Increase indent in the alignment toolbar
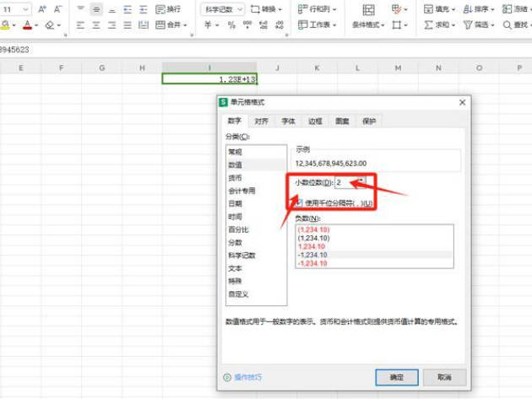 coord(144,9)
